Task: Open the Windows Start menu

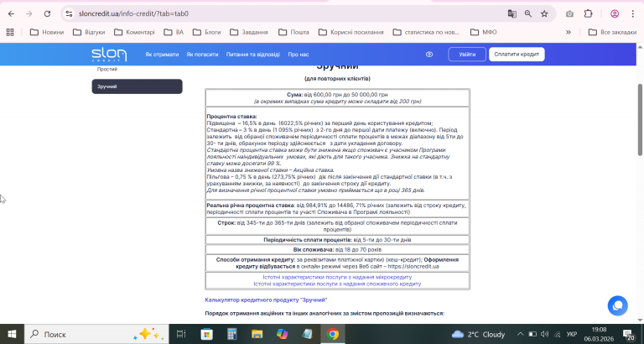Action: pos(12,334)
